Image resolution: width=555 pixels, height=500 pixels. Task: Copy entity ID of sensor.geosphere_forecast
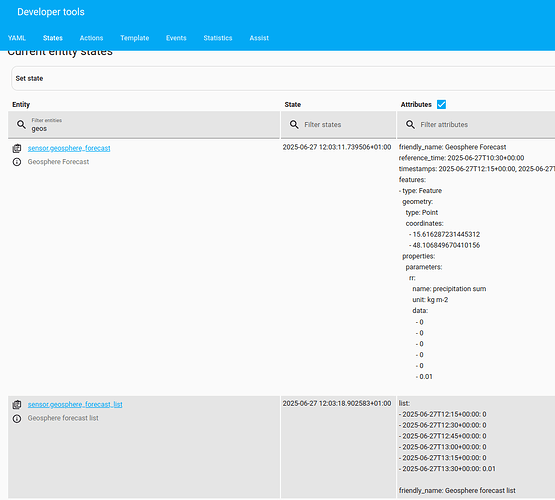17,148
